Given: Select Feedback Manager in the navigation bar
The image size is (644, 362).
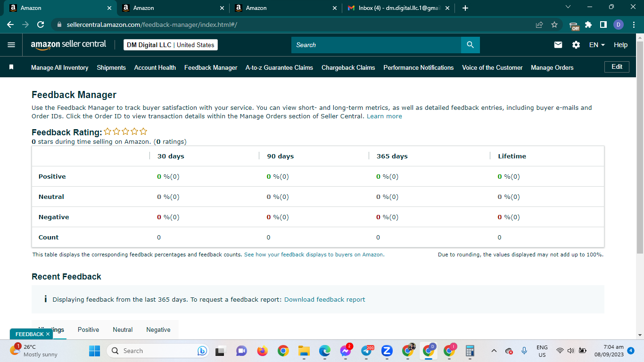Looking at the screenshot, I should pyautogui.click(x=211, y=67).
